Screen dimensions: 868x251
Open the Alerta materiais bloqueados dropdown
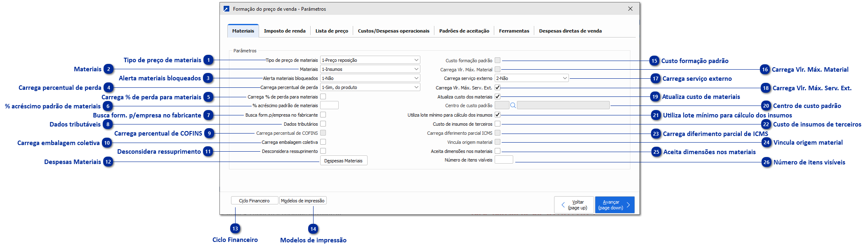pos(370,78)
